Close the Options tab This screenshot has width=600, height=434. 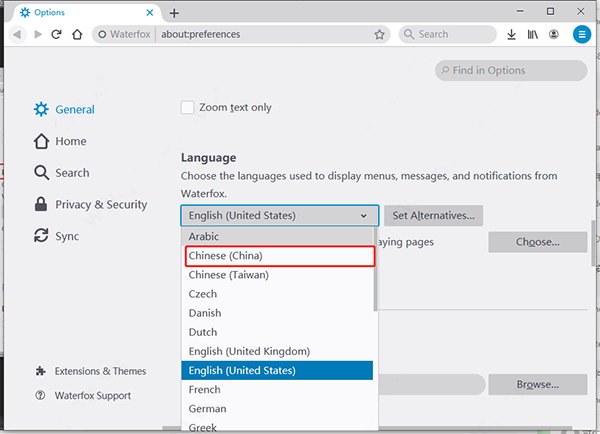[150, 13]
